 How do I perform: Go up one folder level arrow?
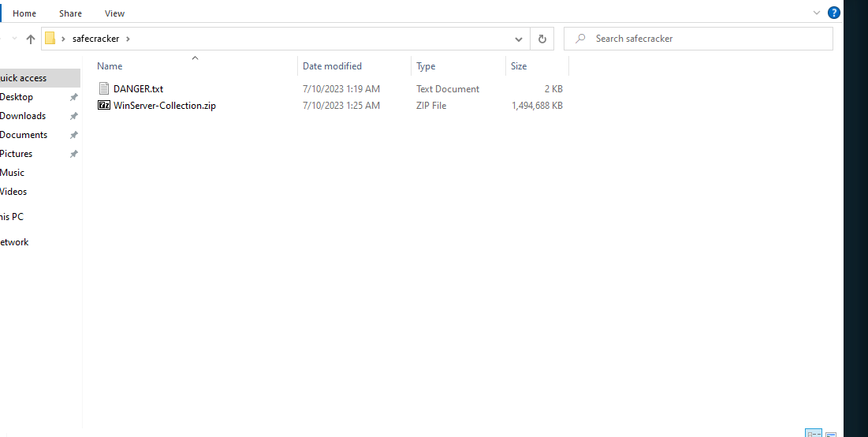coord(31,39)
